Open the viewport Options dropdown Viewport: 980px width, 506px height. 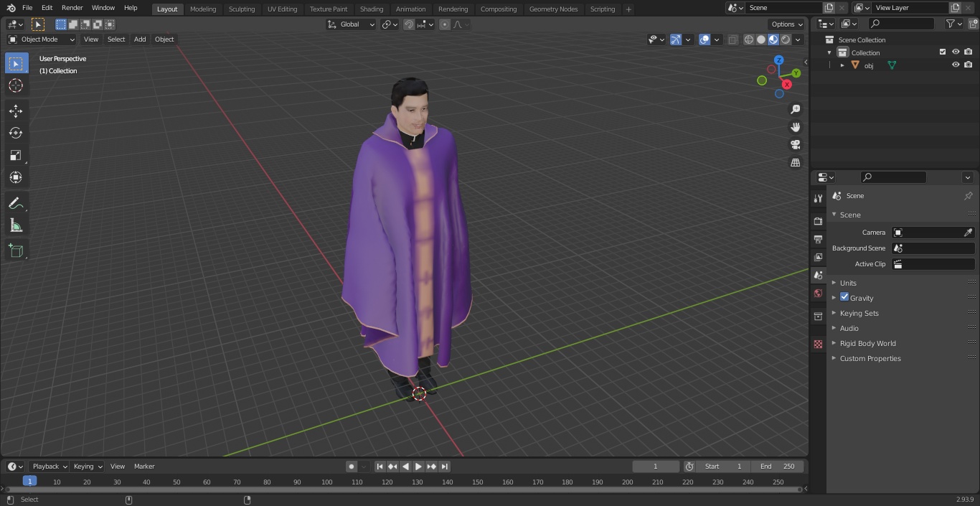(x=787, y=24)
